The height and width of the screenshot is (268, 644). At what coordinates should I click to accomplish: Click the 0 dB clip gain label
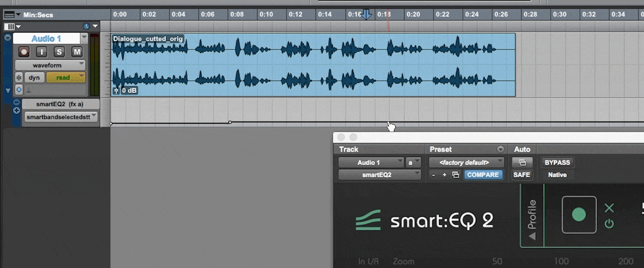click(129, 90)
